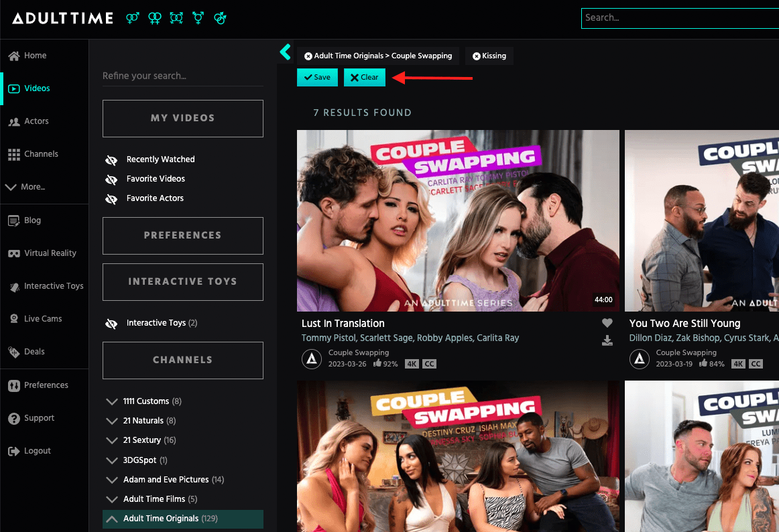Open Couple Swapping link under Lust In Translation
The width and height of the screenshot is (779, 532).
click(x=358, y=352)
